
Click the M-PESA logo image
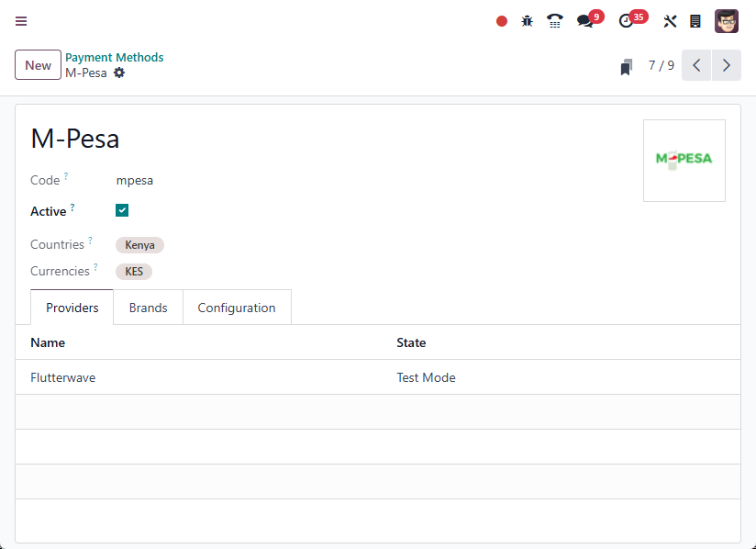click(x=684, y=161)
